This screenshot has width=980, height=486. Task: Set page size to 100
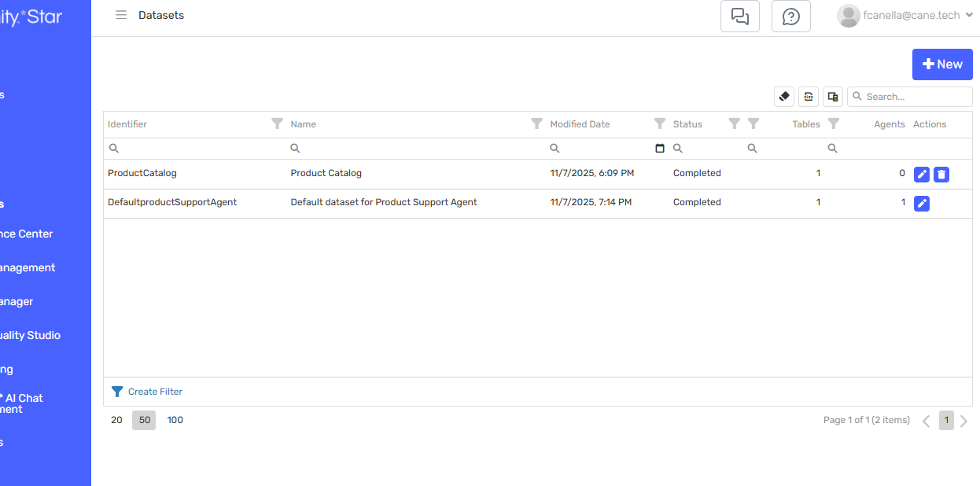(x=175, y=420)
